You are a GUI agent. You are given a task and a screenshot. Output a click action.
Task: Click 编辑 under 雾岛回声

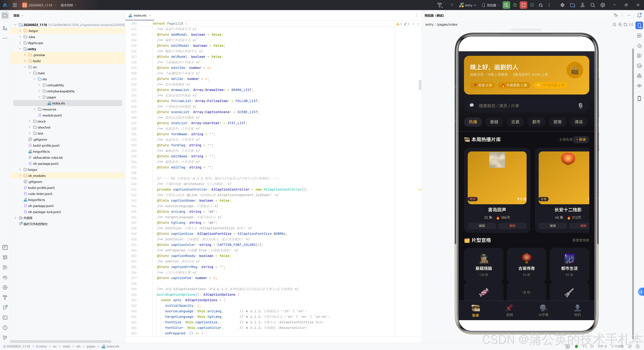482,226
